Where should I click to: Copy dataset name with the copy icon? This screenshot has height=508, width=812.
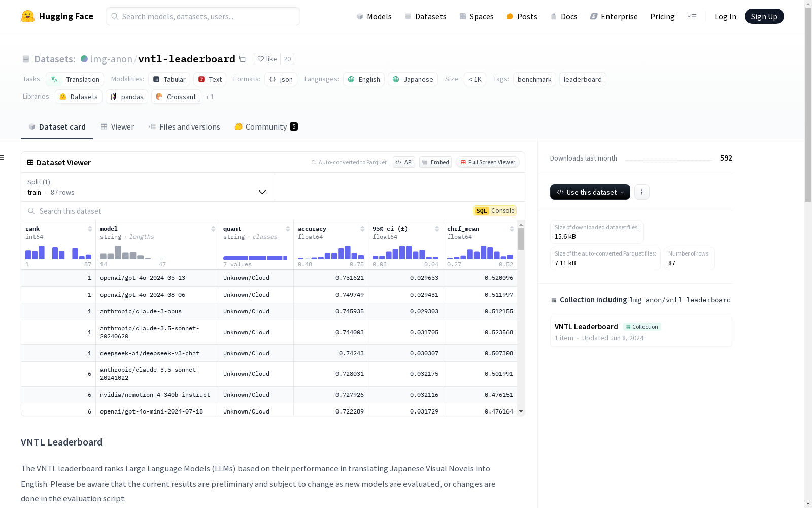coord(243,59)
